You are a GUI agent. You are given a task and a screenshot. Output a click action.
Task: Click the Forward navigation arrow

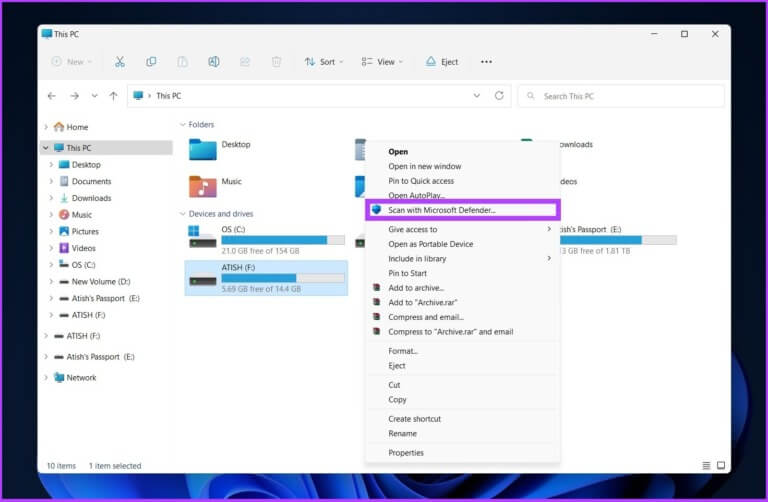[x=74, y=96]
